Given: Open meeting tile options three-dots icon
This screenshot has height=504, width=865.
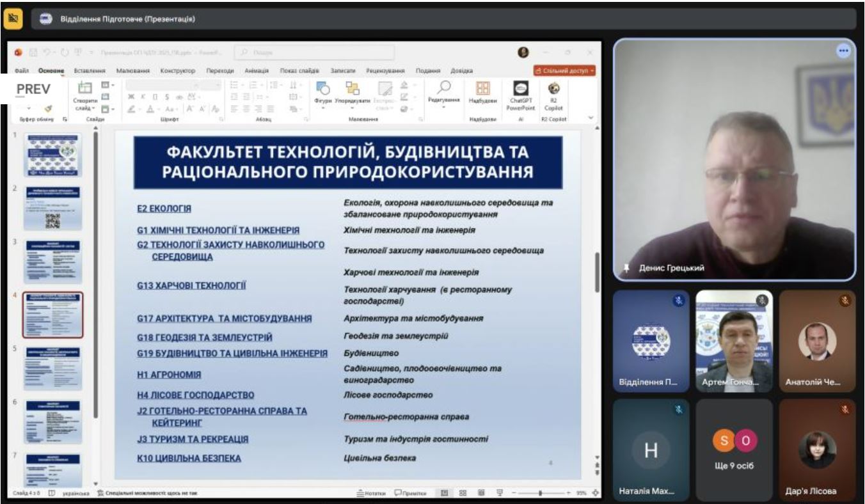Looking at the screenshot, I should click(x=844, y=52).
